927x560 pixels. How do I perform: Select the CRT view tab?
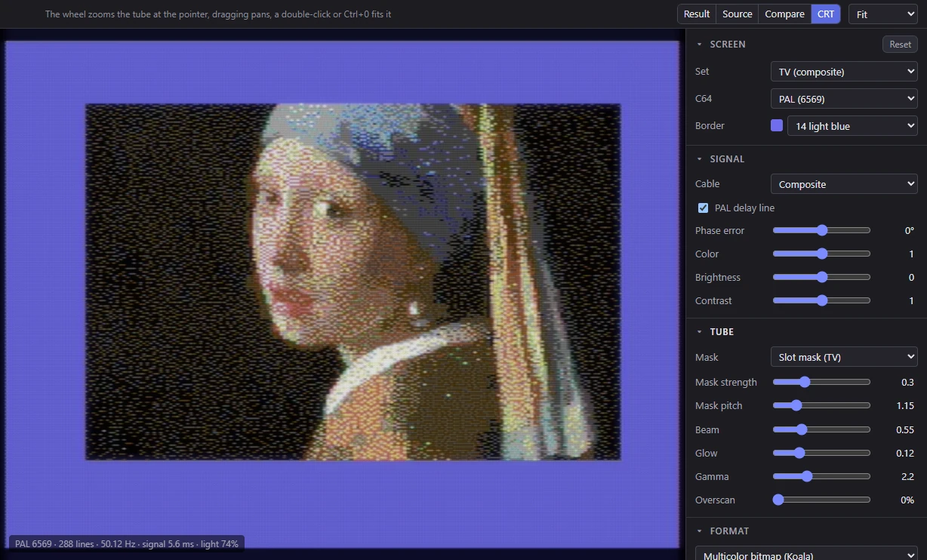click(x=826, y=14)
